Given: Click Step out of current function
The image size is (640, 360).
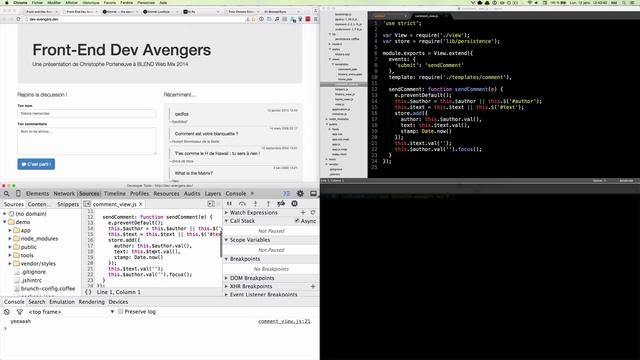Looking at the screenshot, I should point(268,204).
